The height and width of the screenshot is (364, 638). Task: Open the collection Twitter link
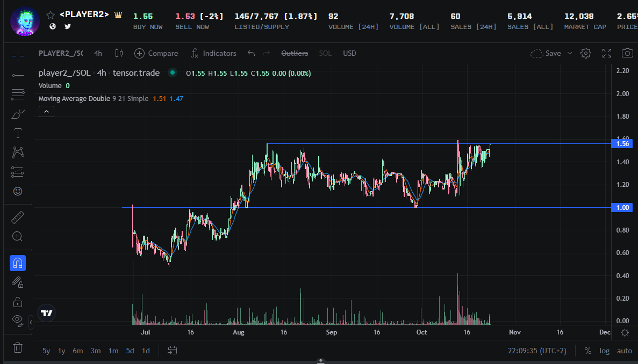pos(68,26)
